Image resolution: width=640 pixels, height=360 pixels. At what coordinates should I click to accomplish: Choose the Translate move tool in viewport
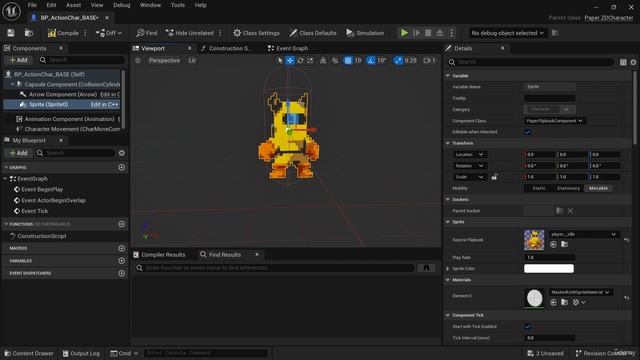click(x=290, y=60)
